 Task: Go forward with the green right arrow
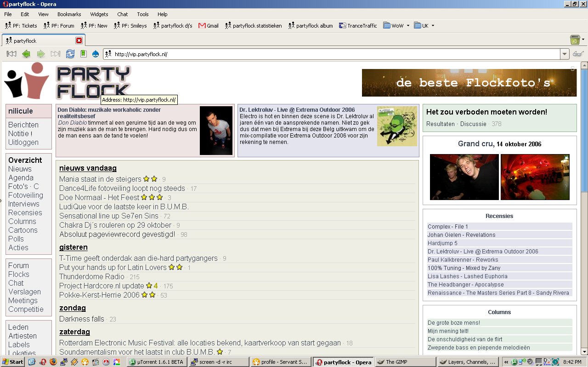click(41, 54)
